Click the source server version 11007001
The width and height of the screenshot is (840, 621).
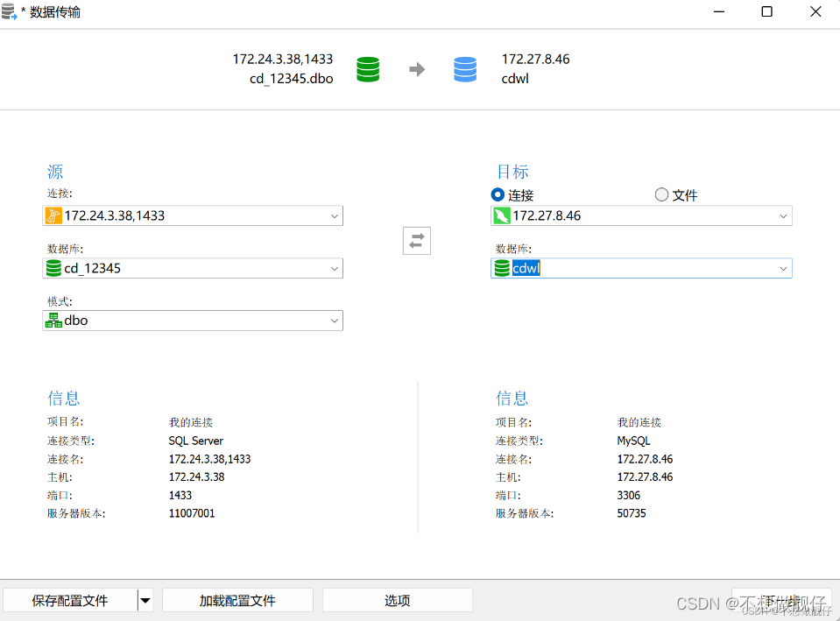[192, 513]
